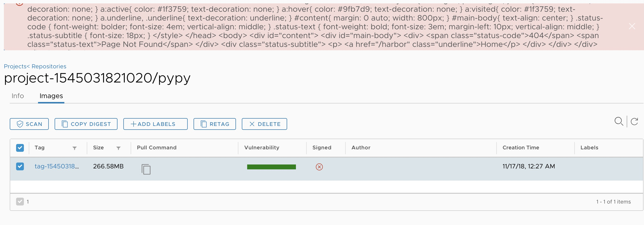Click the copy icon inside Copy Digest button
Screen dimensions: 644x225
coord(65,124)
